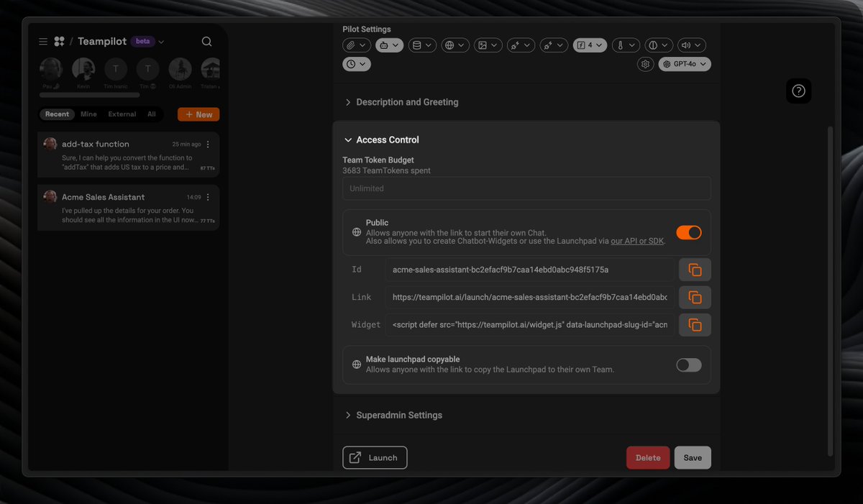Open the Acme Sales Assistant chat
This screenshot has width=863, height=504.
[x=129, y=208]
